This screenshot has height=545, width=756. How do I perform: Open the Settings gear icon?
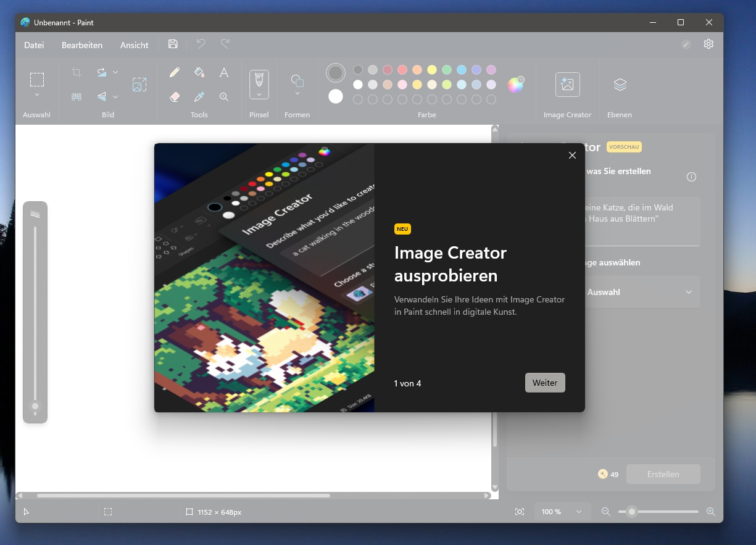pos(708,44)
